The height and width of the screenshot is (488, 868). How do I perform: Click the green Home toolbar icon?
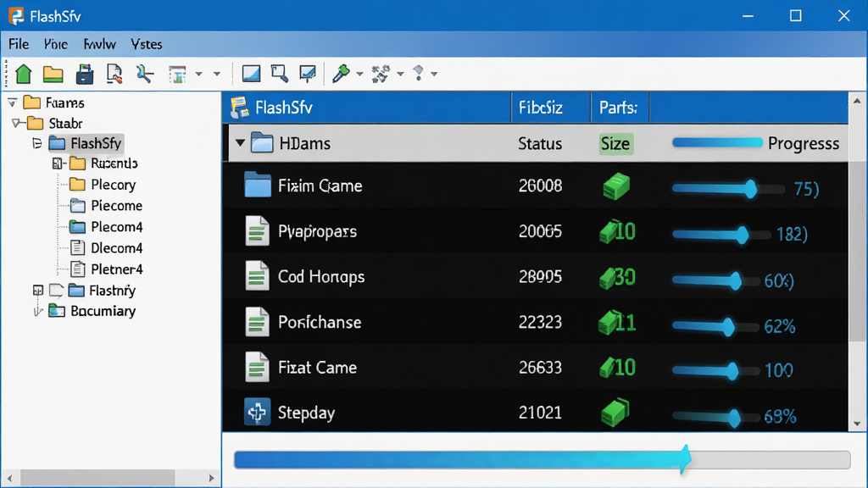[23, 74]
